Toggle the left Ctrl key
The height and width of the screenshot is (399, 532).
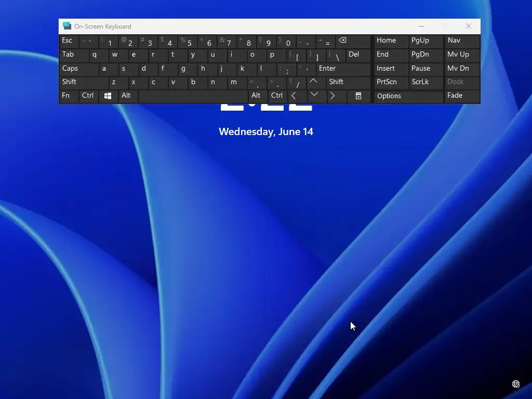click(x=88, y=96)
